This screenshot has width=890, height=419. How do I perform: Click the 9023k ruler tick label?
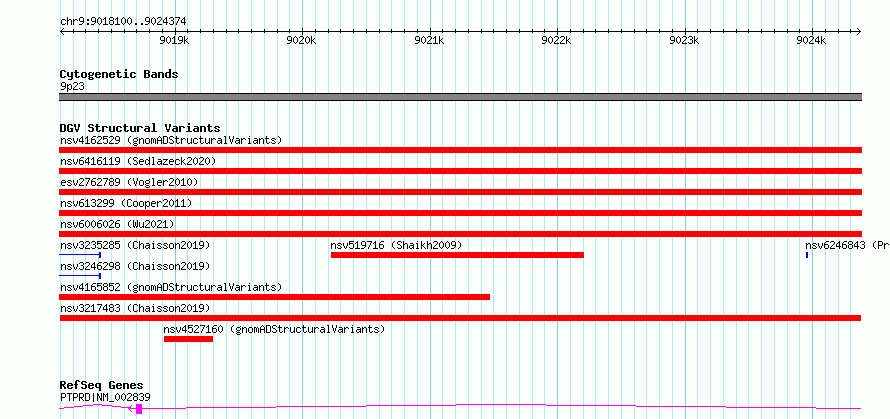[685, 40]
